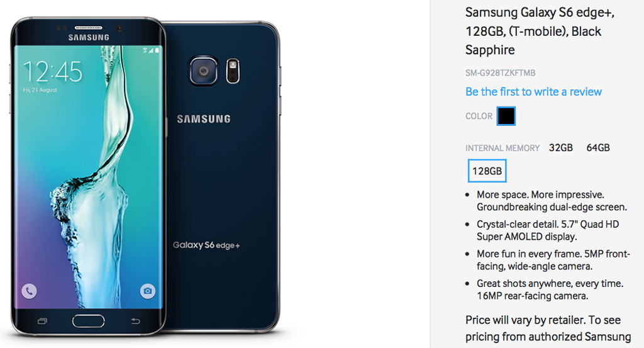The width and height of the screenshot is (644, 348).
Task: Click the recent apps key on the phone
Action: 42,321
